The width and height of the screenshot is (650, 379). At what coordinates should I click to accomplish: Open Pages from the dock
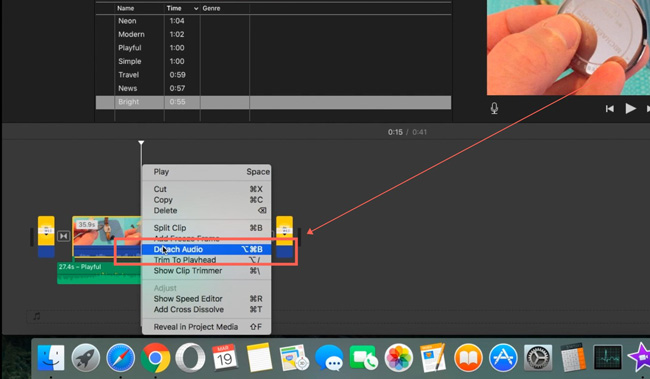tap(433, 358)
